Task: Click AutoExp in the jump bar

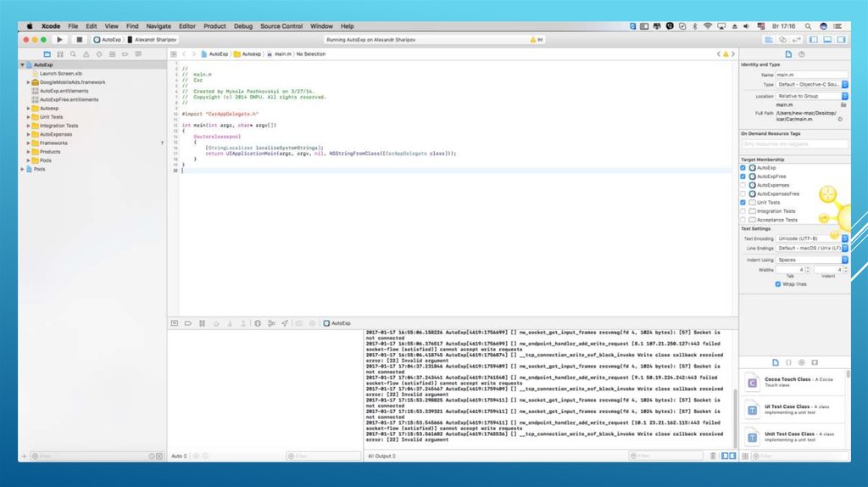Action: [218, 53]
